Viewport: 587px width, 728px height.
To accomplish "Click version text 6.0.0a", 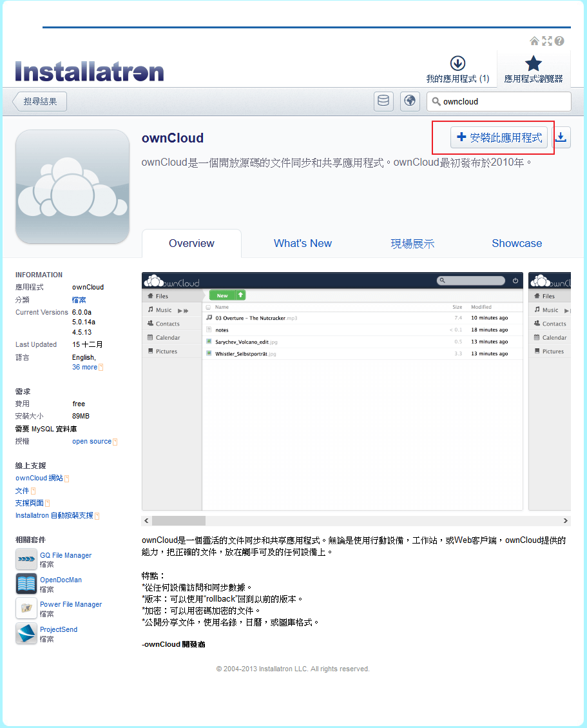I will click(x=82, y=313).
